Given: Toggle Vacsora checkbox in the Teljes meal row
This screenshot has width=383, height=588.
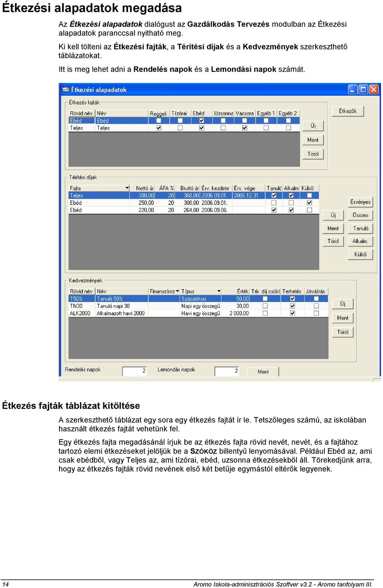Looking at the screenshot, I should click(245, 128).
